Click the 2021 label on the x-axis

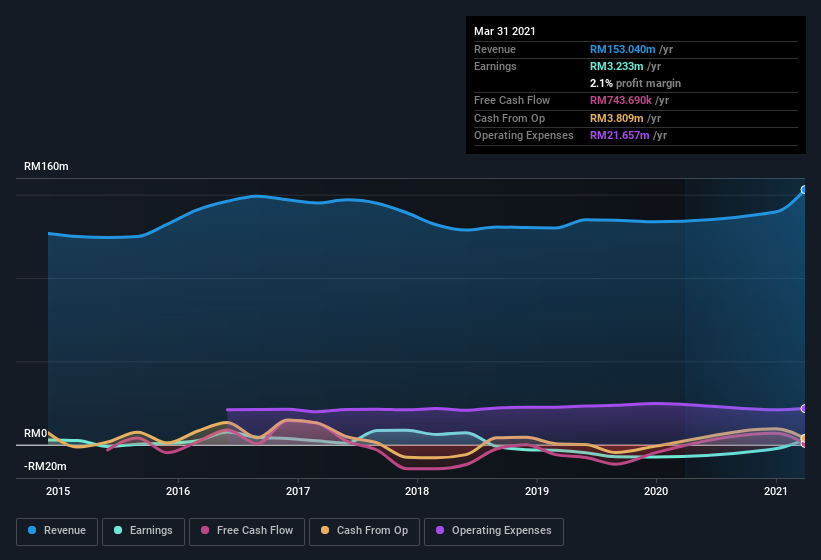pyautogui.click(x=776, y=491)
